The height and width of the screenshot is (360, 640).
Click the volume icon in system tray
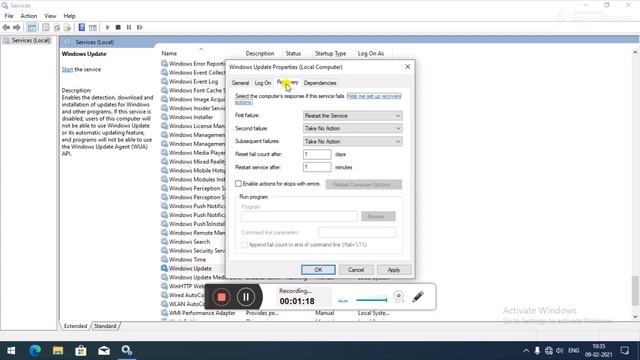(x=560, y=351)
